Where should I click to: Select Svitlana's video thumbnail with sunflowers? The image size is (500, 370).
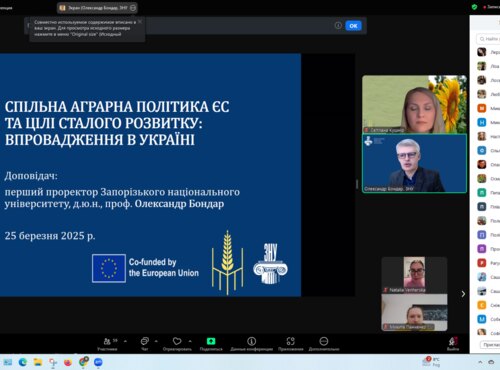pos(414,104)
